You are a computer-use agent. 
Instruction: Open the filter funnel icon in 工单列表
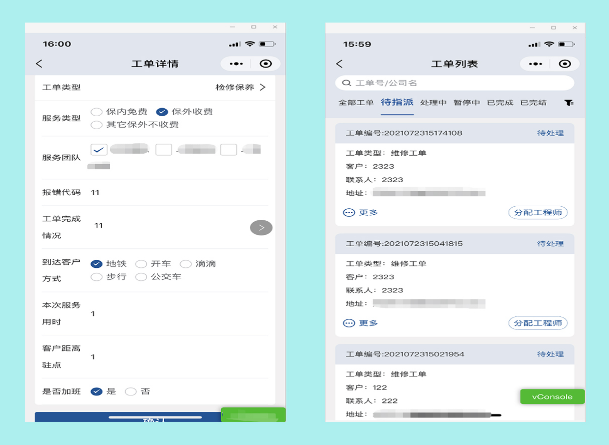pos(569,103)
